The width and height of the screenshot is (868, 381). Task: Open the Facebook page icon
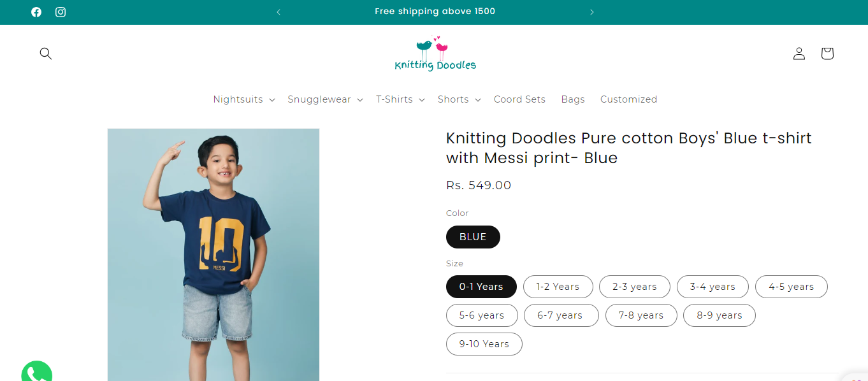coord(36,12)
